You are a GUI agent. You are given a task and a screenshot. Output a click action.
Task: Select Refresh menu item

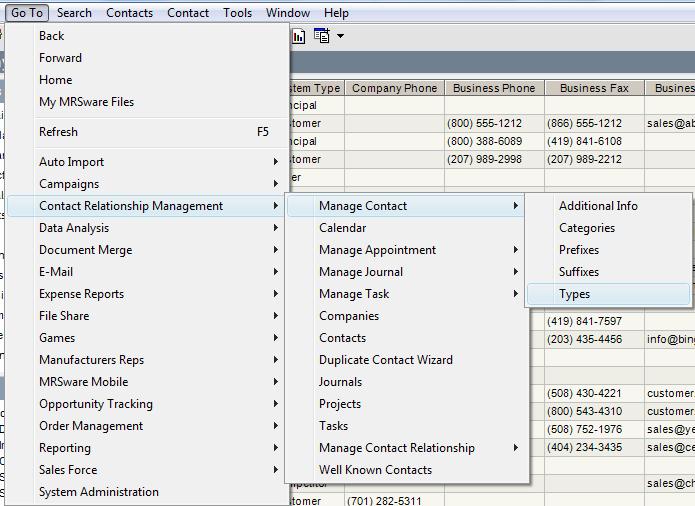click(x=148, y=132)
